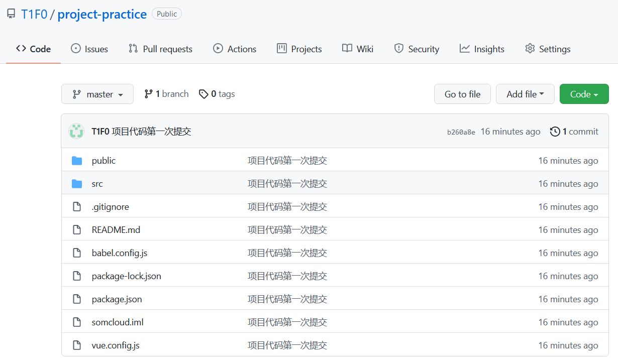Open the somcloud.iml file
This screenshot has width=618, height=364.
118,322
